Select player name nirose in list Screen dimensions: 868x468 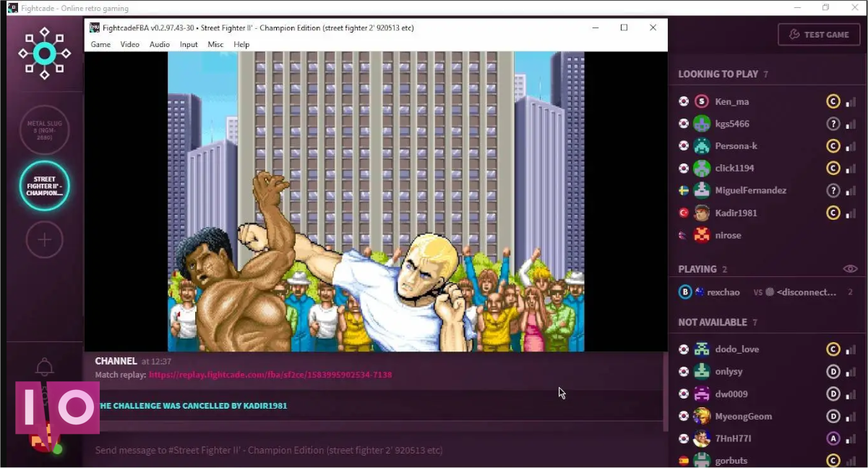[728, 235]
